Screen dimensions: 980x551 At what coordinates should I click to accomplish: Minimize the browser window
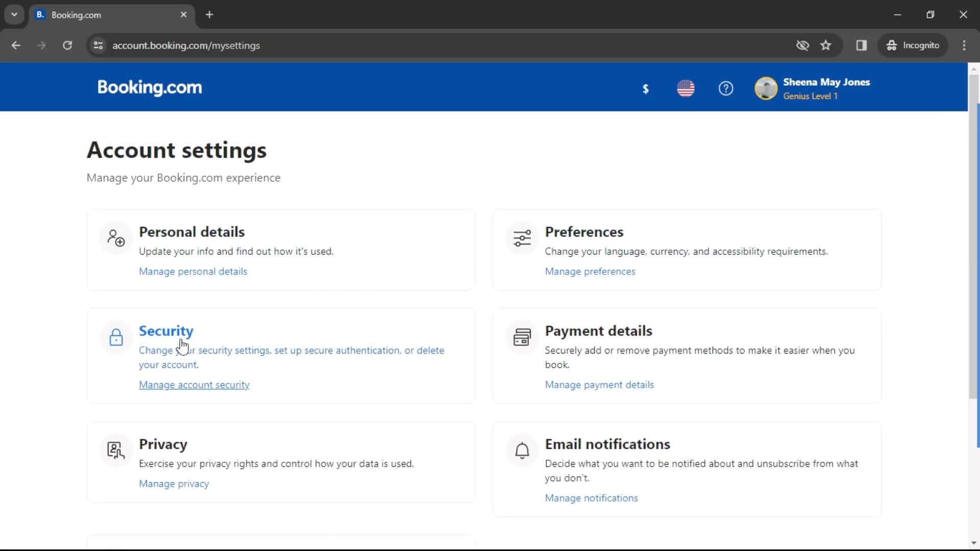(x=897, y=15)
